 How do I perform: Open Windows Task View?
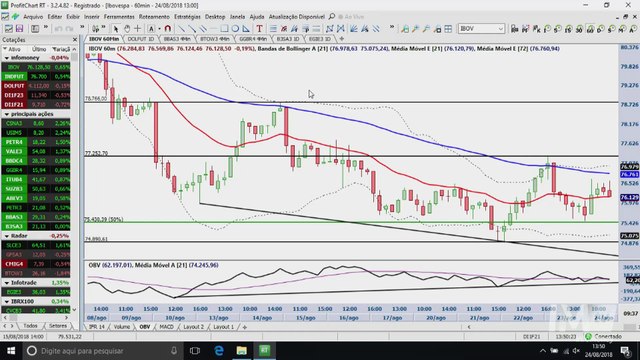(x=195, y=351)
